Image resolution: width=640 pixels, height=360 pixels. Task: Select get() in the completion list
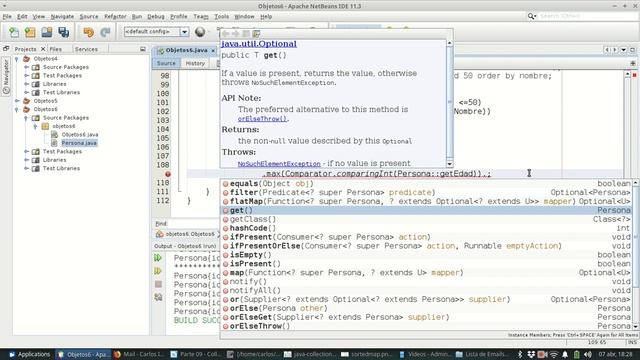pyautogui.click(x=426, y=210)
